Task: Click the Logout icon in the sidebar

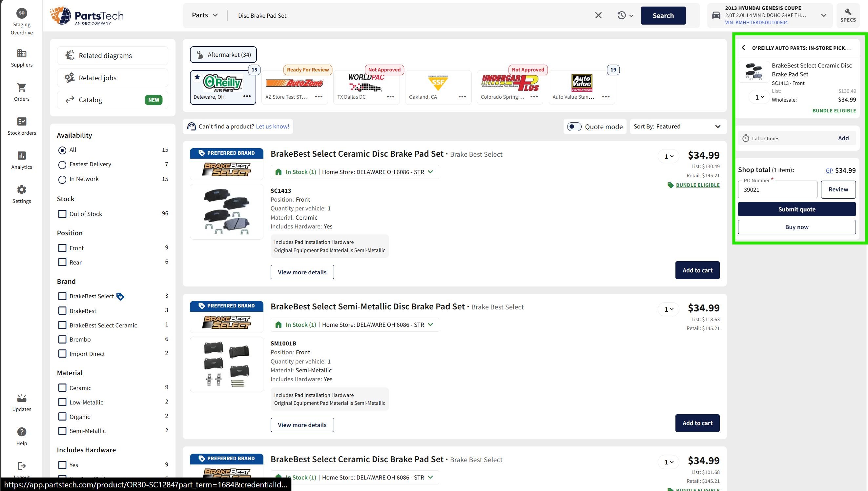Action: click(22, 466)
